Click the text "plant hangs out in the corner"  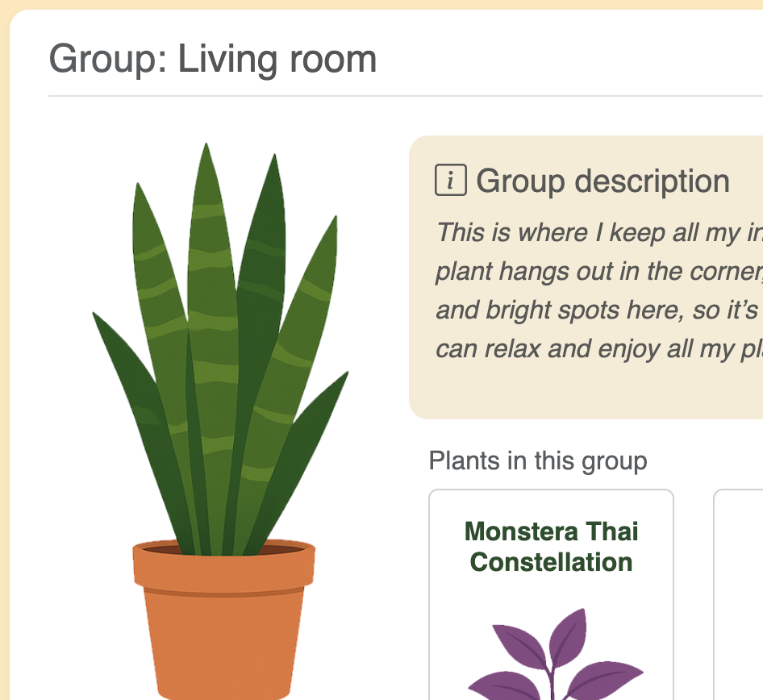click(x=598, y=271)
